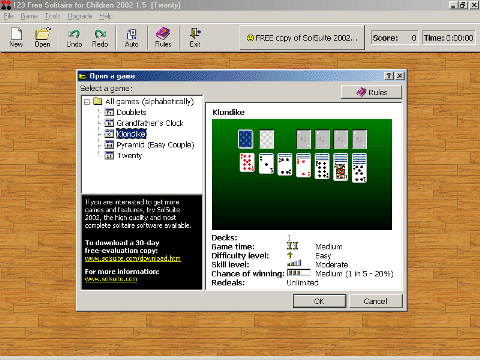
Task: Select Grandfather's Clock in the game list
Action: point(150,123)
